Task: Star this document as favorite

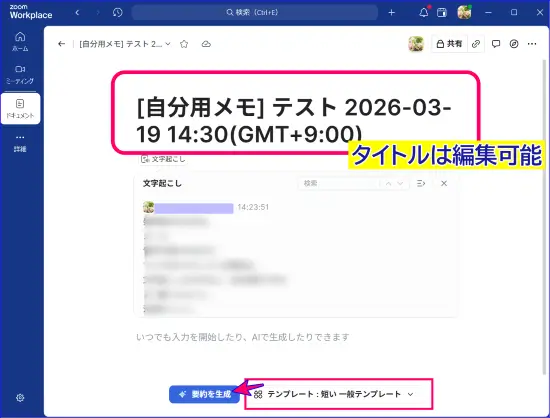Action: pos(184,44)
